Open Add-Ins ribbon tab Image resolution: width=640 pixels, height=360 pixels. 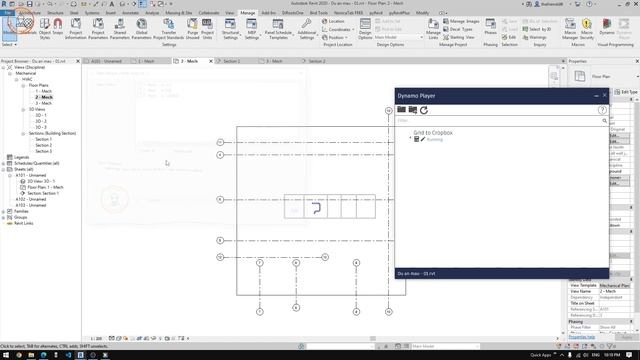[x=268, y=13]
